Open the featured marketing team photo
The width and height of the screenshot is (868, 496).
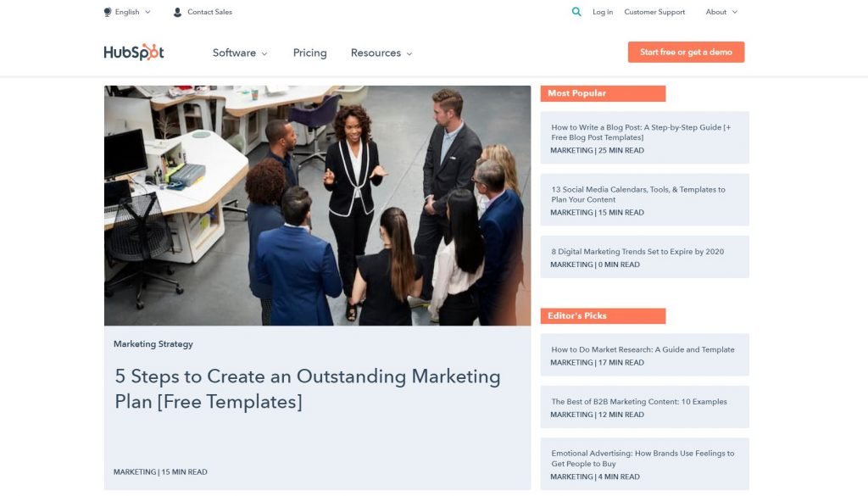[x=317, y=205]
